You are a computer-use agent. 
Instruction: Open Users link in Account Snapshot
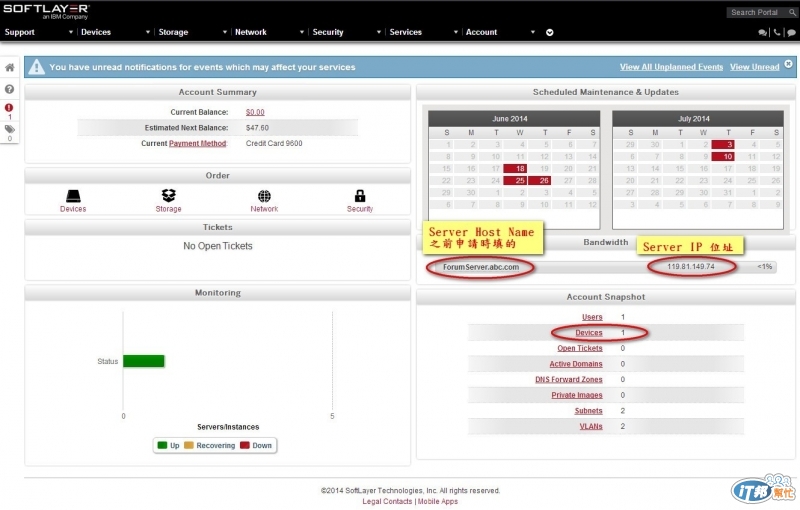[592, 317]
